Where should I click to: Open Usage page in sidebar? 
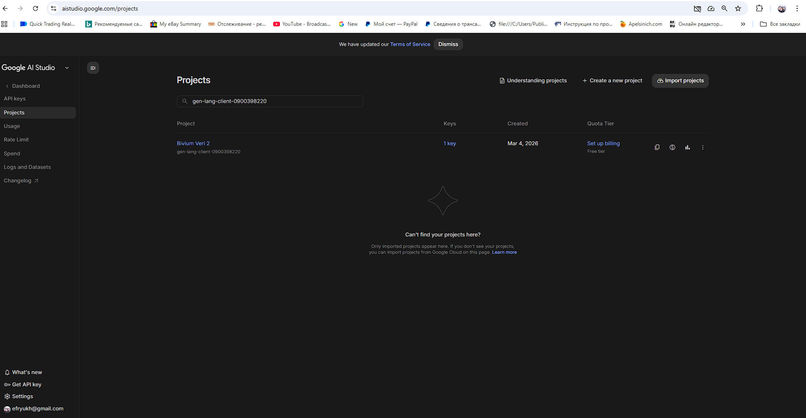tap(12, 126)
